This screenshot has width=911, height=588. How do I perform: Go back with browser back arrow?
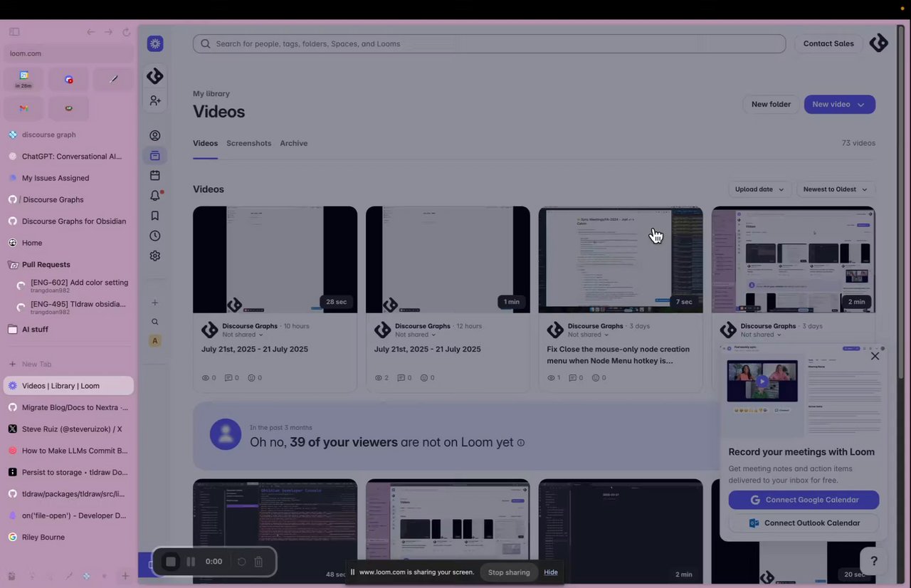pyautogui.click(x=90, y=32)
